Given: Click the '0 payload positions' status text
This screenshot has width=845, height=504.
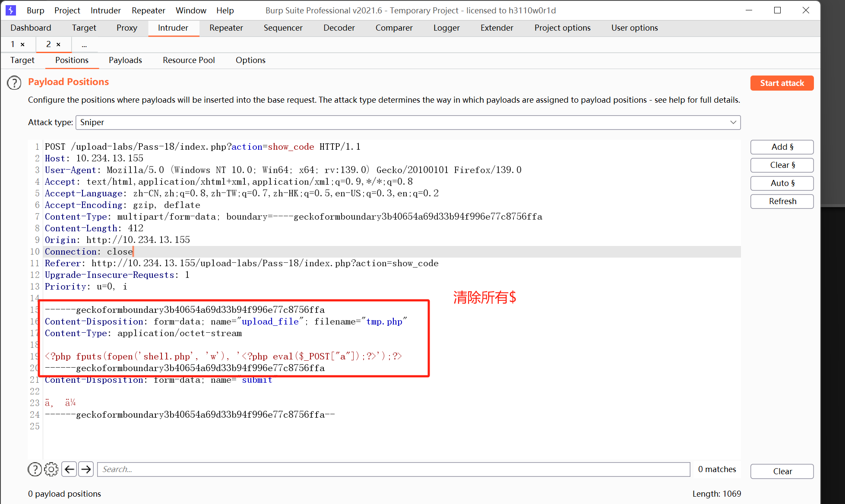Looking at the screenshot, I should (64, 494).
